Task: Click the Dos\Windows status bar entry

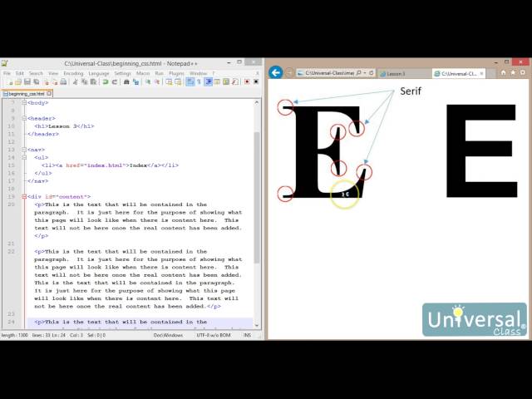Action: [x=168, y=335]
